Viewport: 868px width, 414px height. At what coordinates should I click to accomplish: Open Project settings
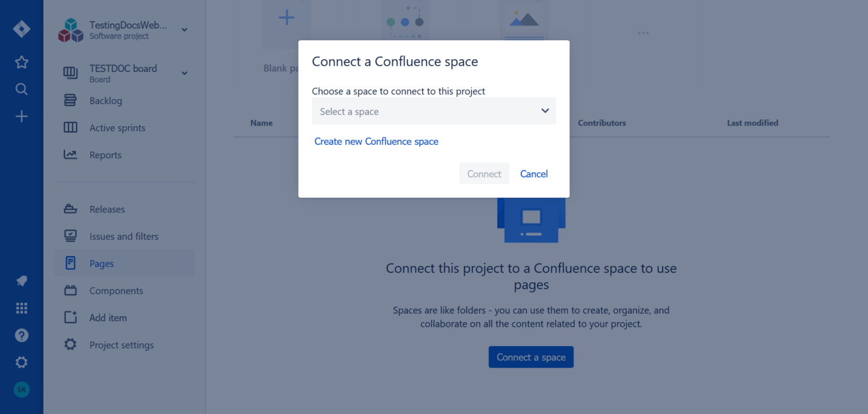(x=121, y=344)
